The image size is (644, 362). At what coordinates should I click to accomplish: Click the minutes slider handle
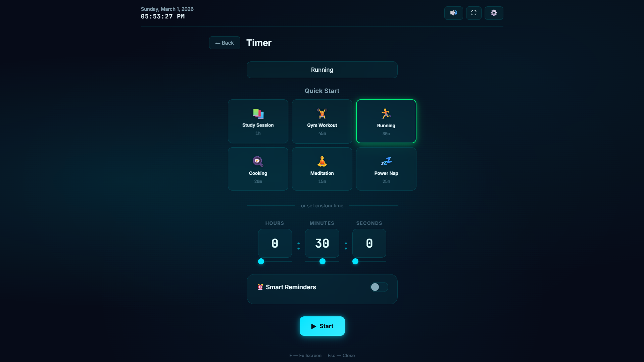pos(323,261)
